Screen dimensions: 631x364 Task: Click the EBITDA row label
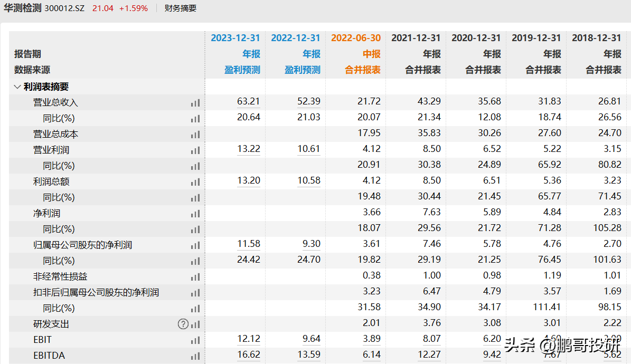click(x=49, y=356)
